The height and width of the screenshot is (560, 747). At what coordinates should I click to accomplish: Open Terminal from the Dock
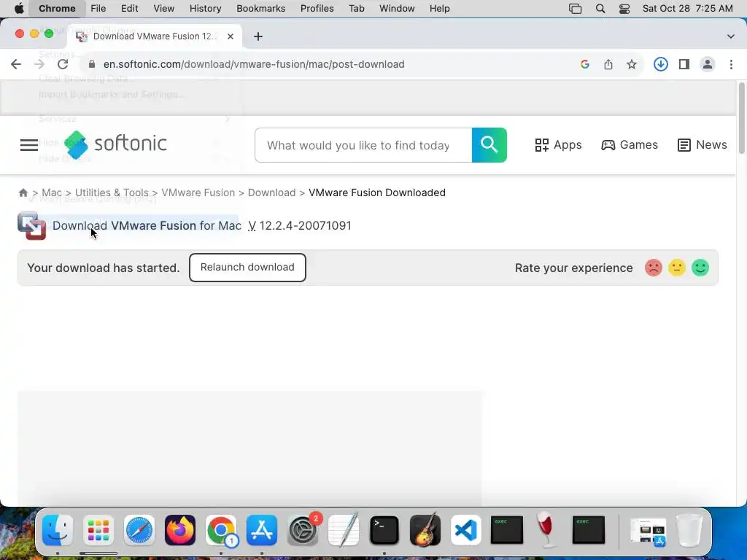coord(384,530)
